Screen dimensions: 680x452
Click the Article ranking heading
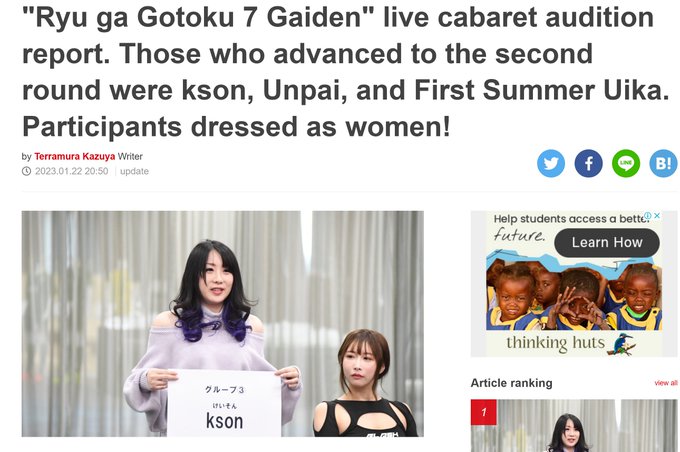(511, 383)
